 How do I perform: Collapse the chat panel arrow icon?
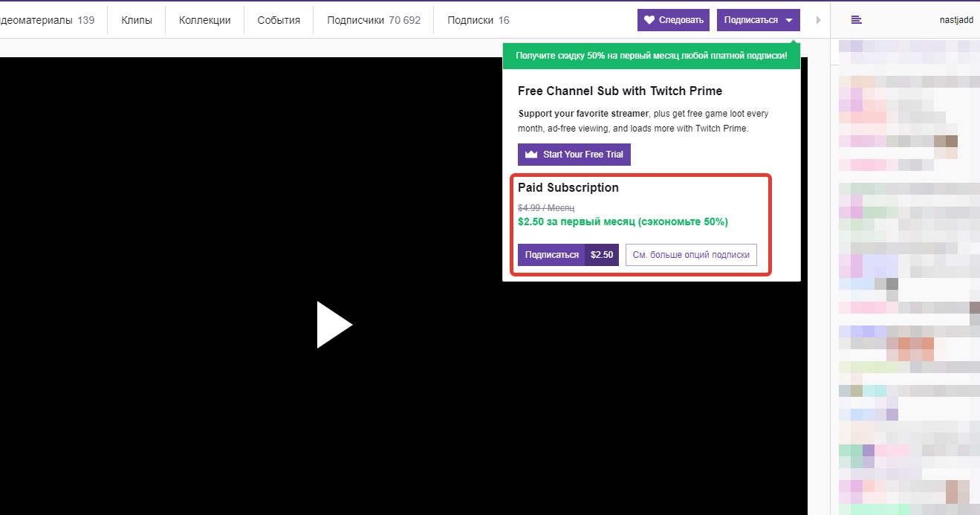coord(819,20)
